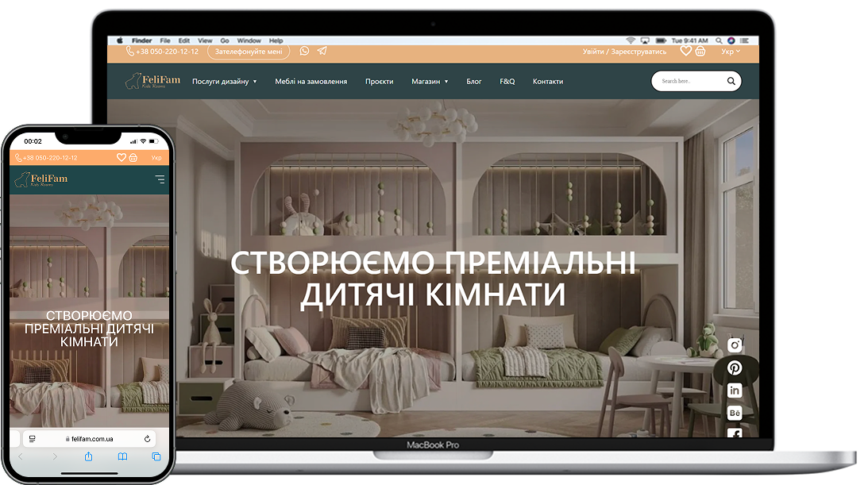Viewport: 868px width, 485px height.
Task: Open the Apple menu icon
Action: tap(120, 40)
